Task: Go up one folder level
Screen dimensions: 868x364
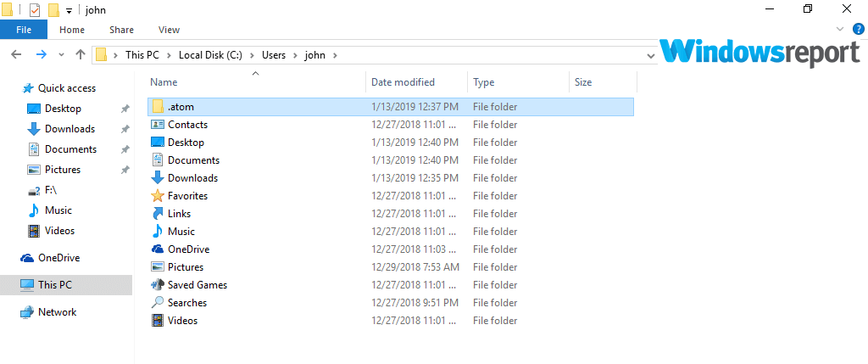Action: [81, 54]
